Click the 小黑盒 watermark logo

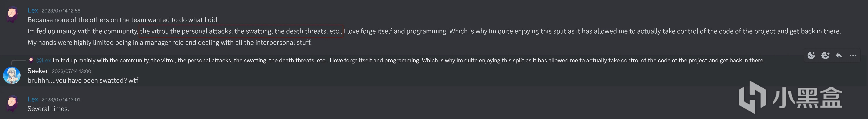(791, 97)
